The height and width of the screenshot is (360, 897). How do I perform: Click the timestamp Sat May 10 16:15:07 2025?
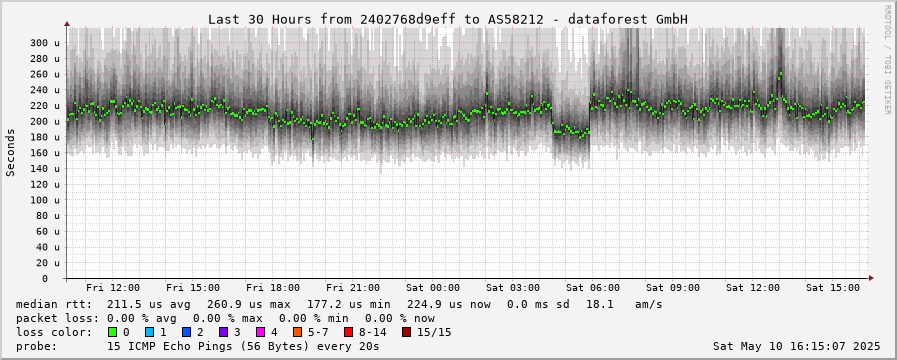pyautogui.click(x=797, y=346)
